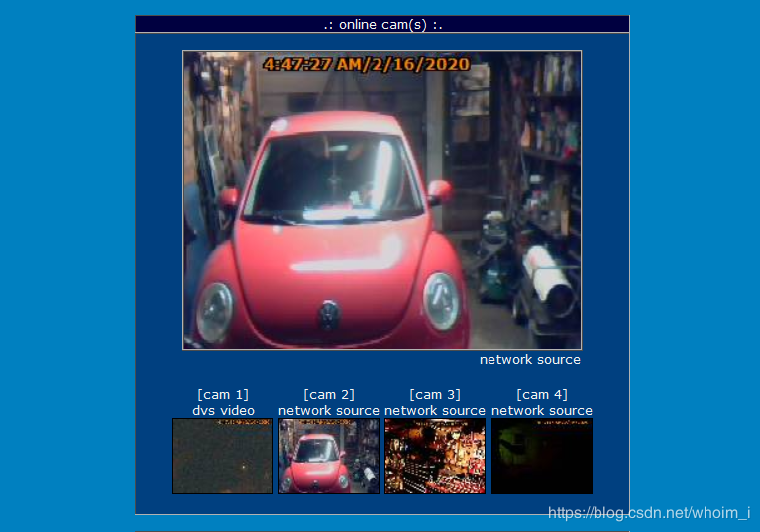Click 'network source' text under cam 4

[542, 410]
